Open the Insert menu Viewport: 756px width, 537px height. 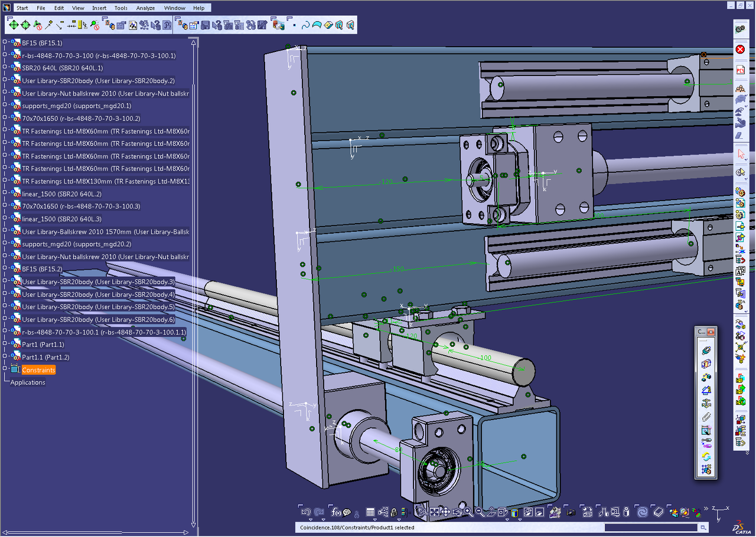(x=99, y=8)
